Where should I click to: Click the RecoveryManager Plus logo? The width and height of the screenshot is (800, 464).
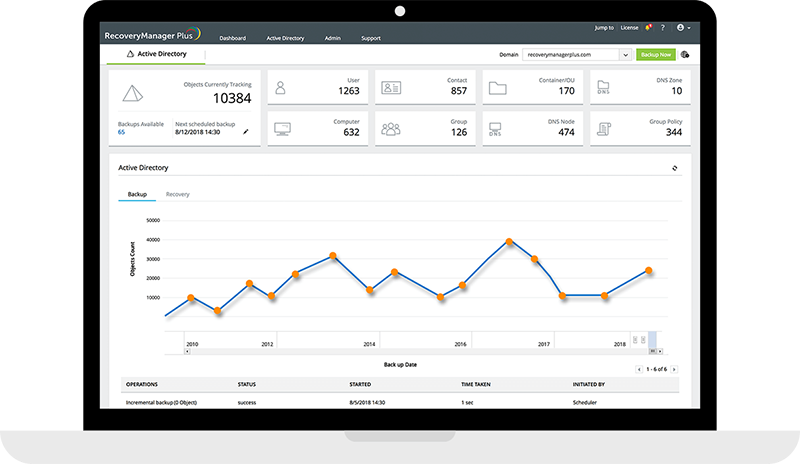tap(152, 35)
